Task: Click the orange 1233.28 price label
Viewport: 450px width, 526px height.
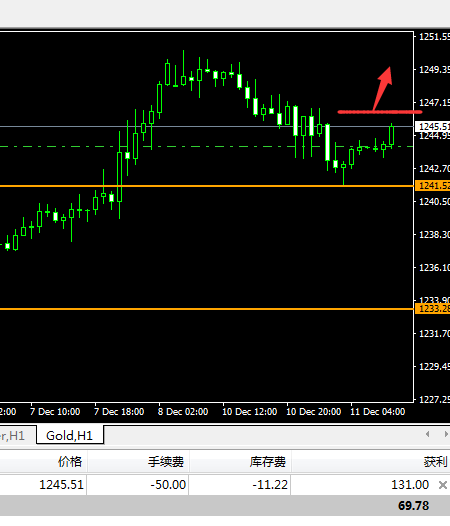Action: (433, 308)
